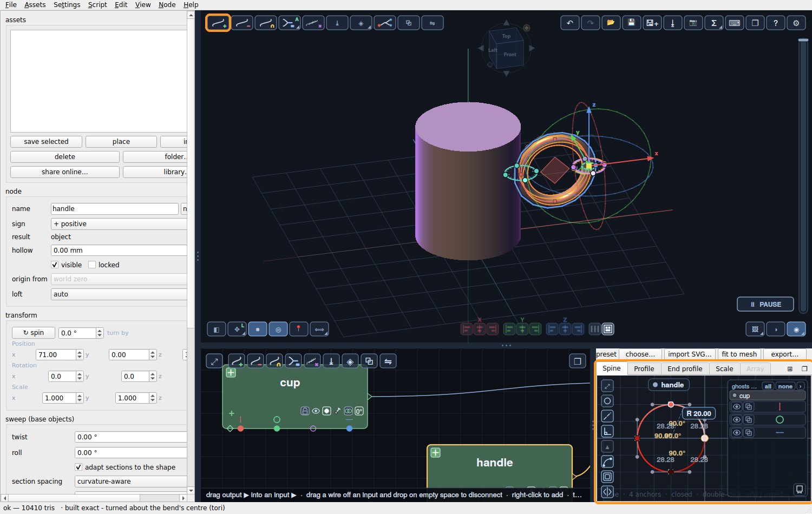Switch to the Profile tab
Image resolution: width=812 pixels, height=514 pixels.
(644, 368)
